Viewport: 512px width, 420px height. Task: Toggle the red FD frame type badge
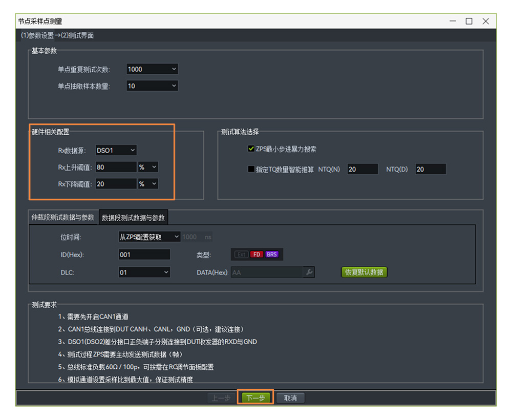coord(257,255)
